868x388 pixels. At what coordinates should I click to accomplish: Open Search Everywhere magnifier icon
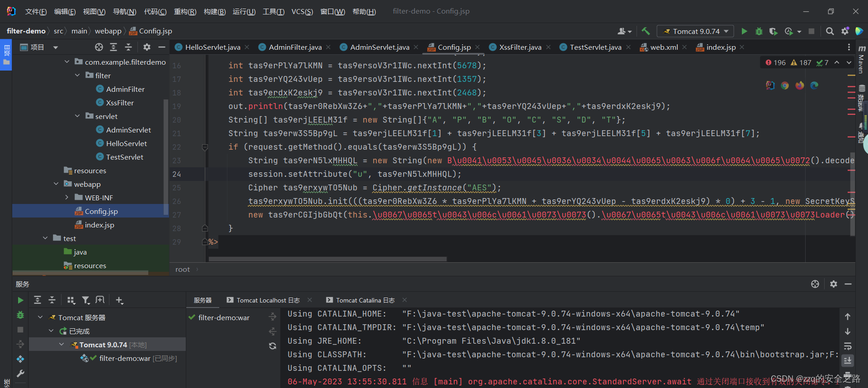pyautogui.click(x=830, y=31)
